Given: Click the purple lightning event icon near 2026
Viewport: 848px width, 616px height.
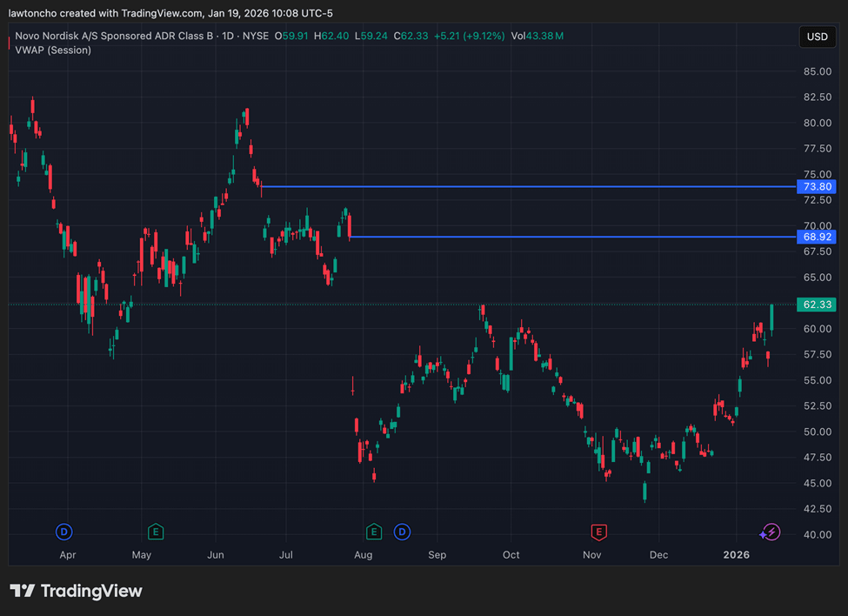Looking at the screenshot, I should [771, 532].
